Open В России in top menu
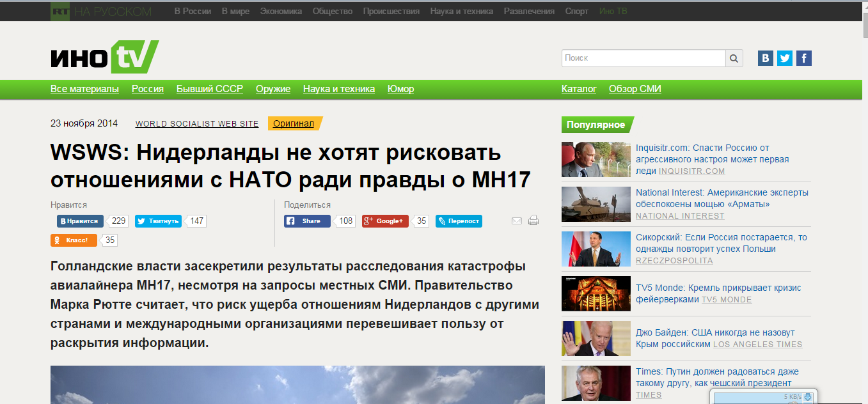 pyautogui.click(x=193, y=12)
